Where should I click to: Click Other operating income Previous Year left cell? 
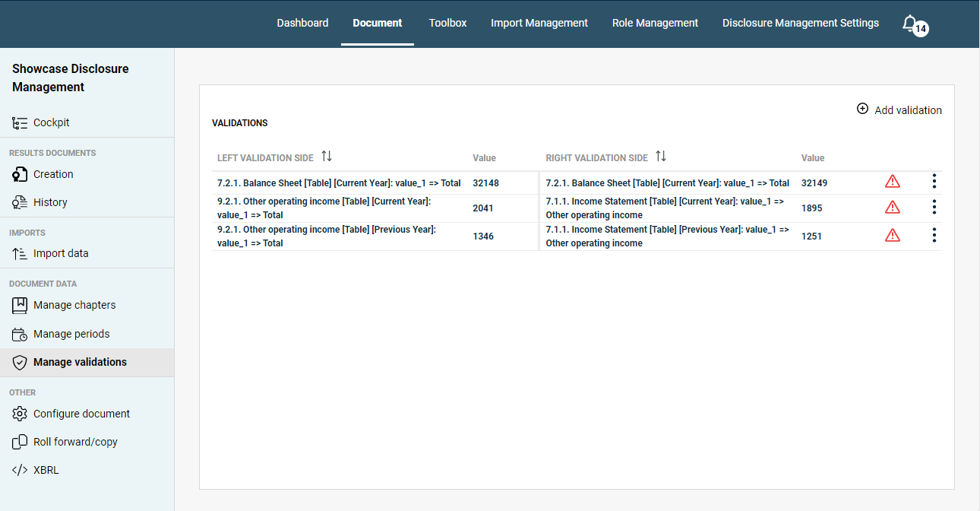(x=327, y=236)
